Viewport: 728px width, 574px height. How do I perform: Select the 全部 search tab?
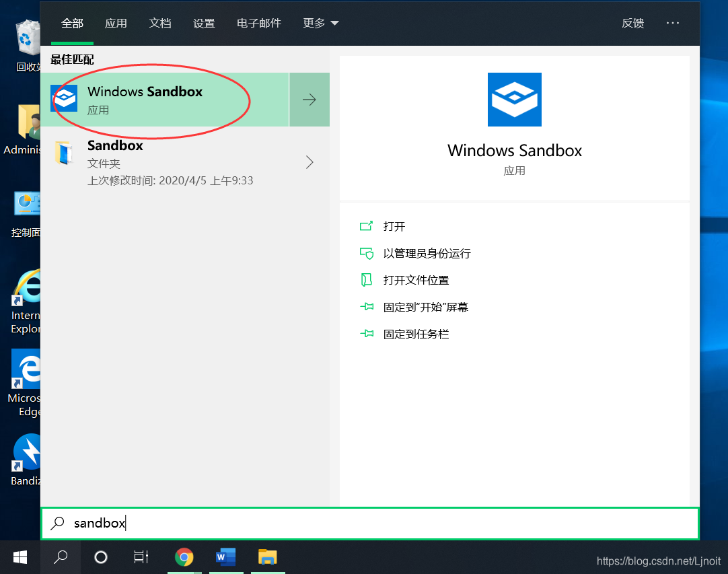click(72, 24)
